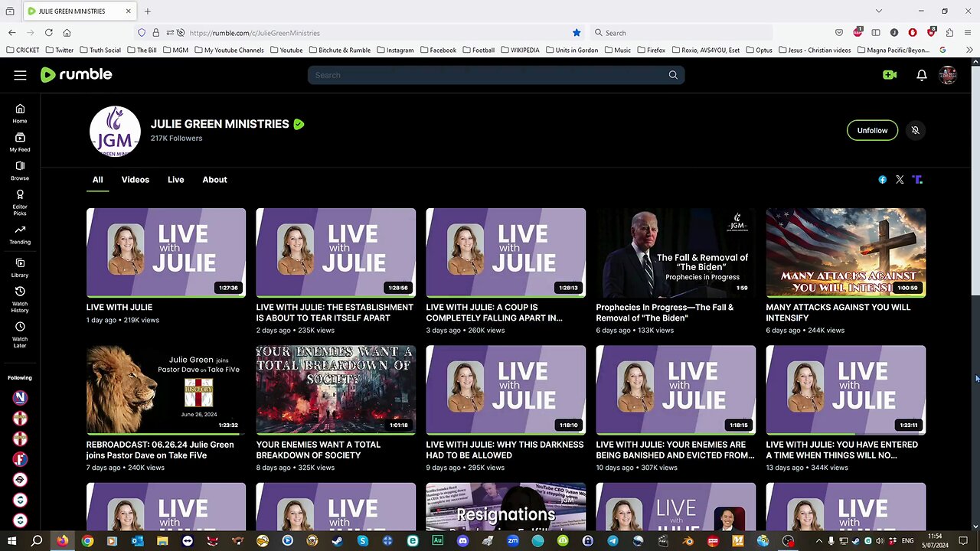Open Home in the Rumble sidebar
Viewport: 980px width, 551px height.
coord(20,113)
